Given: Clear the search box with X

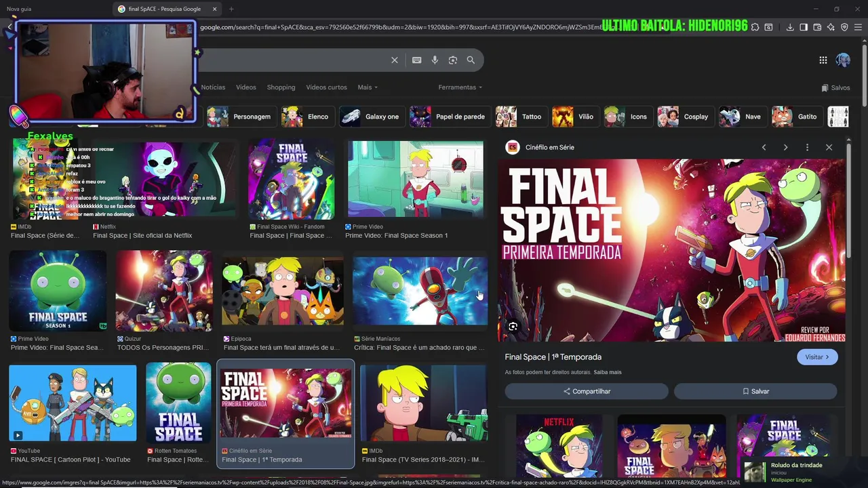Looking at the screenshot, I should (395, 60).
